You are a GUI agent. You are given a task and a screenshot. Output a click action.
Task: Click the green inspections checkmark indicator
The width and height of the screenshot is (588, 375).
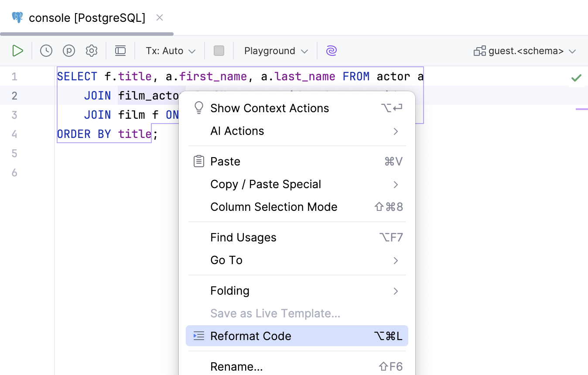(576, 77)
